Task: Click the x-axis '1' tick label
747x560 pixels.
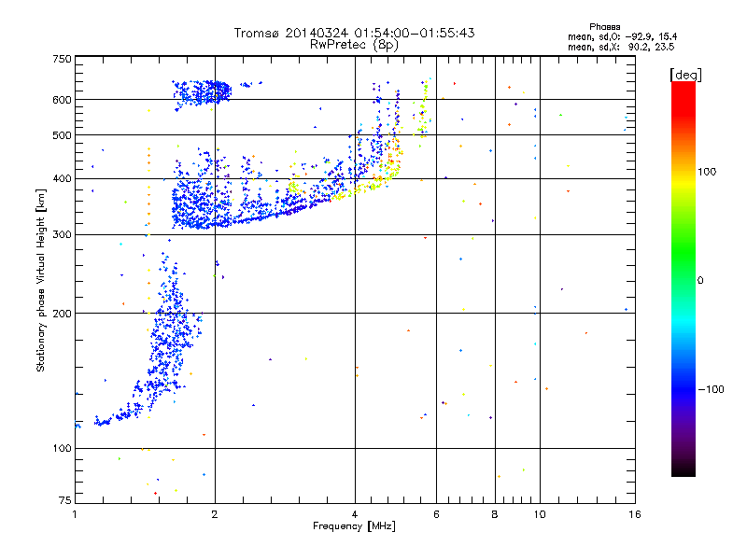Action: tap(75, 514)
